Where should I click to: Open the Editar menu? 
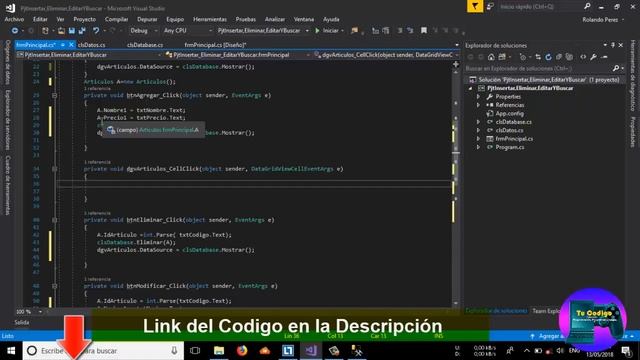pyautogui.click(x=40, y=19)
